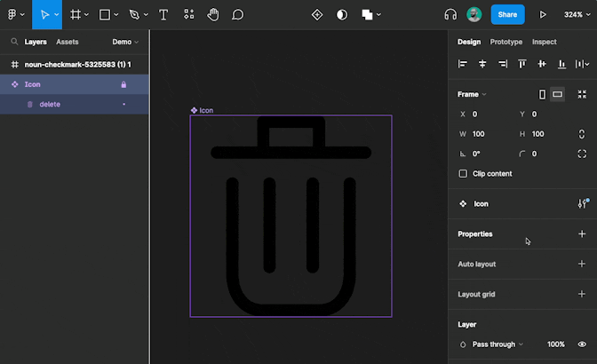Open the Pass through blend mode dropdown
This screenshot has width=597, height=364.
pos(497,344)
